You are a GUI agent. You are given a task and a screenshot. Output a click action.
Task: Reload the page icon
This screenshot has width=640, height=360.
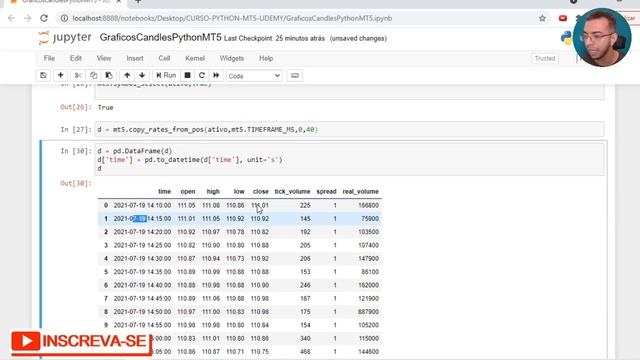[x=44, y=18]
